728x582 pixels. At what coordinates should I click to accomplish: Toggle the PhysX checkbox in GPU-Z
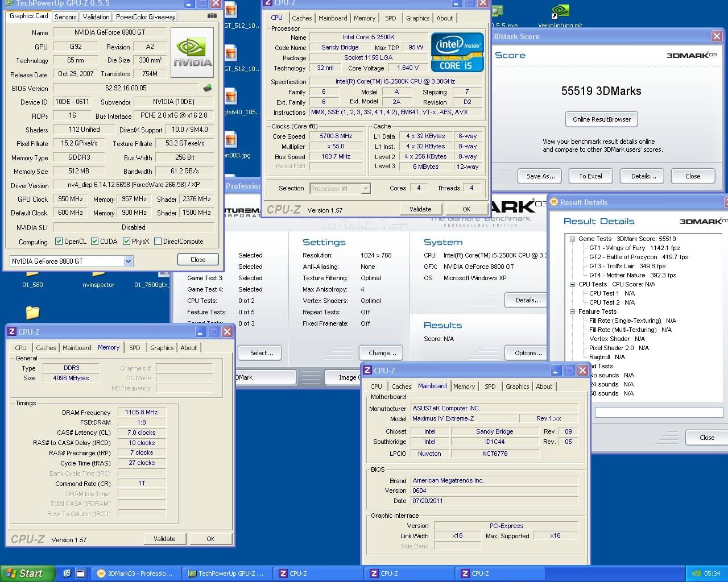click(x=126, y=242)
